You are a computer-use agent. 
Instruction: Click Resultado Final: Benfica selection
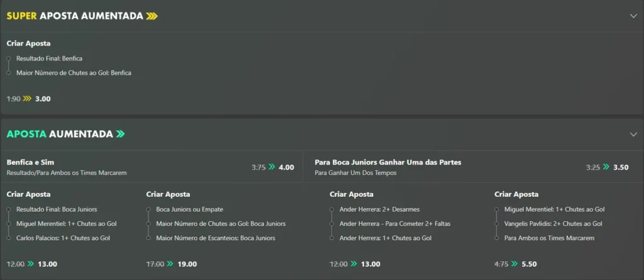tap(49, 59)
